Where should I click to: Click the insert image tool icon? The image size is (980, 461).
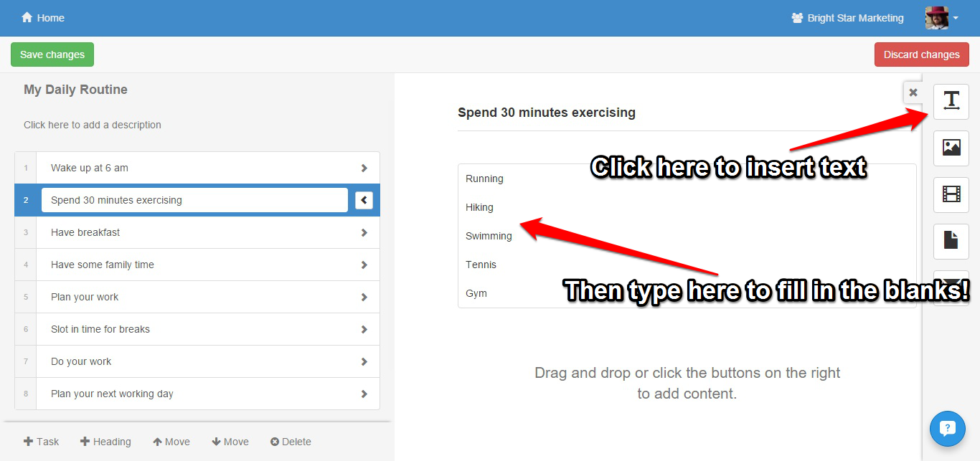point(951,148)
